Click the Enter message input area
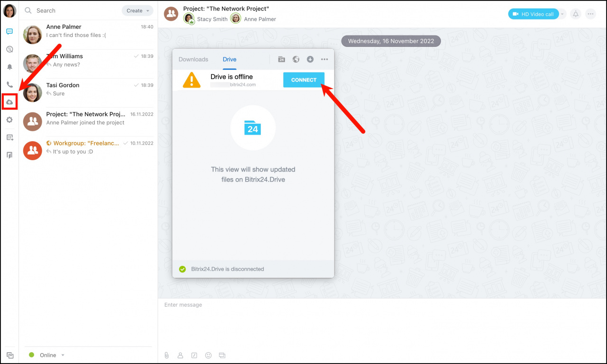This screenshot has width=607, height=364. click(x=382, y=325)
